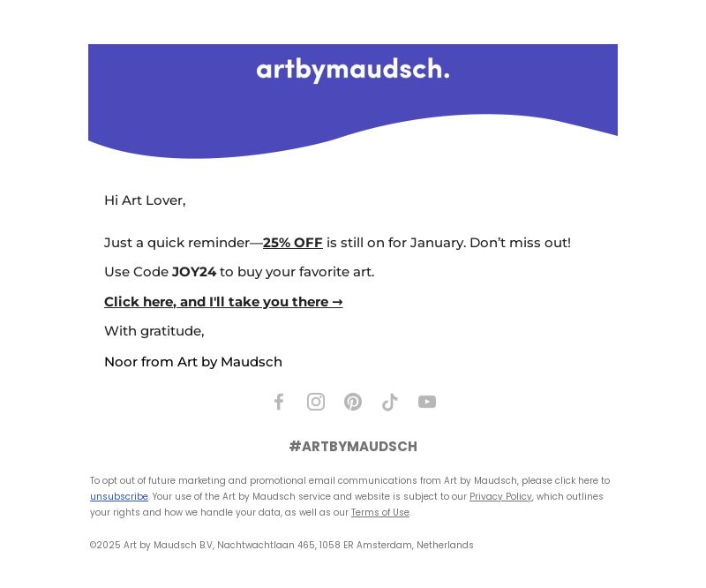Open the Privacy Policy link
706x588 pixels.
point(500,496)
